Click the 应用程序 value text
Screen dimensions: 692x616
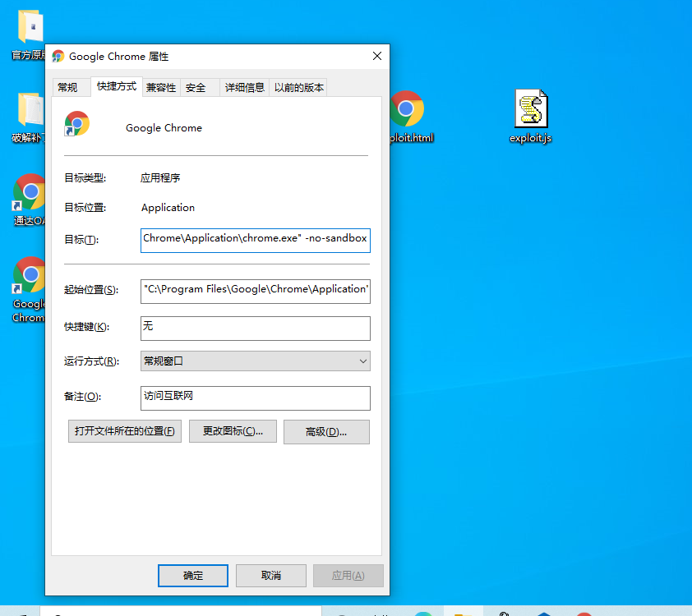click(160, 178)
